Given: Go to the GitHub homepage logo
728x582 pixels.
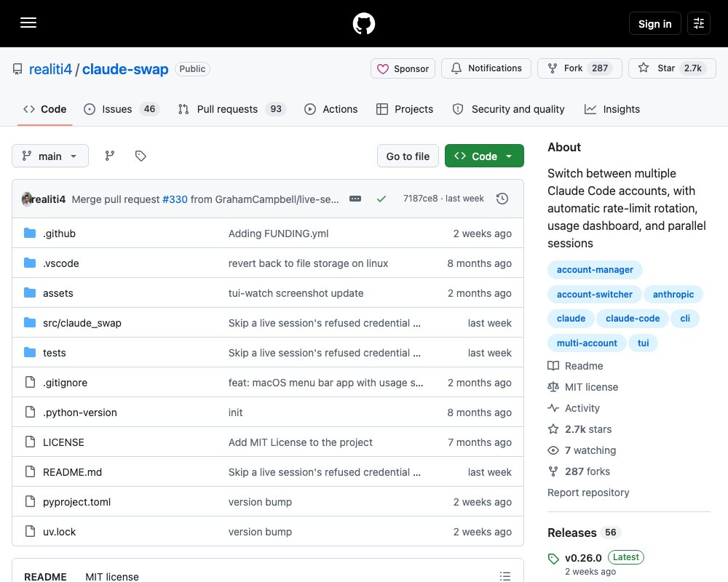Looking at the screenshot, I should pos(364,23).
